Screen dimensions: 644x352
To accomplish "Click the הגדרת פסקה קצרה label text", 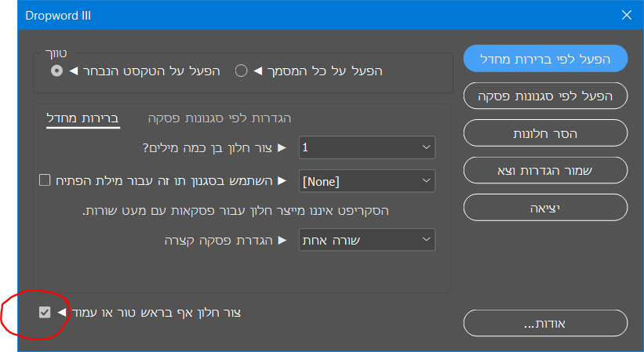I will [x=211, y=239].
